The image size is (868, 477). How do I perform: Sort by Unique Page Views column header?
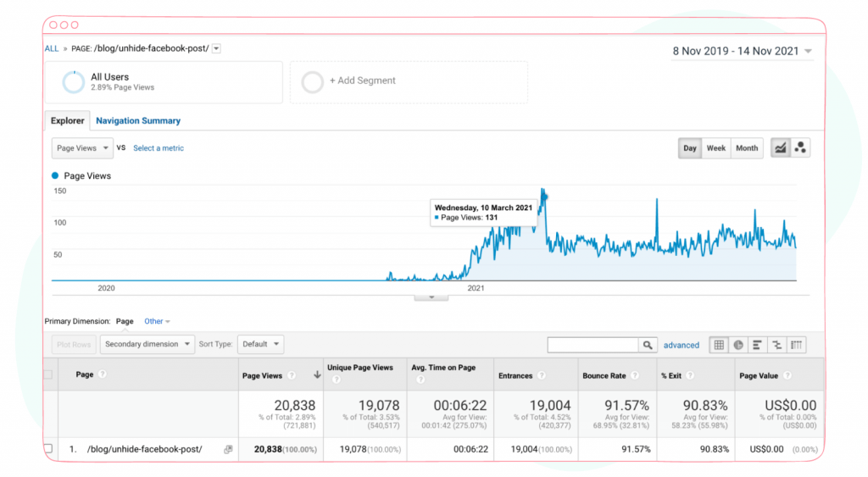pos(359,368)
